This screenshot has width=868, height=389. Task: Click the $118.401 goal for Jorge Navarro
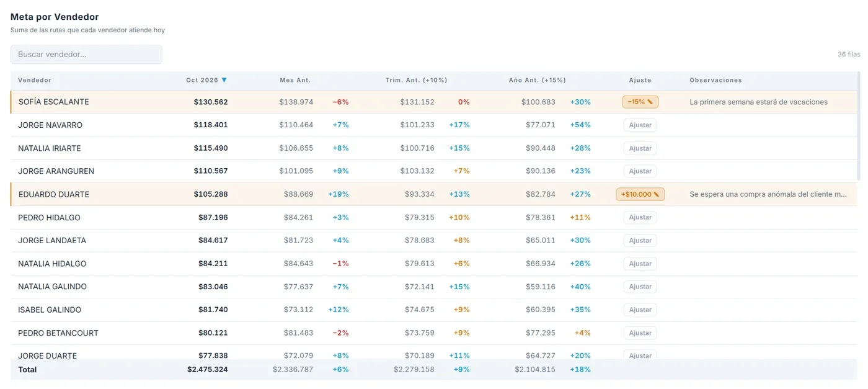click(211, 125)
